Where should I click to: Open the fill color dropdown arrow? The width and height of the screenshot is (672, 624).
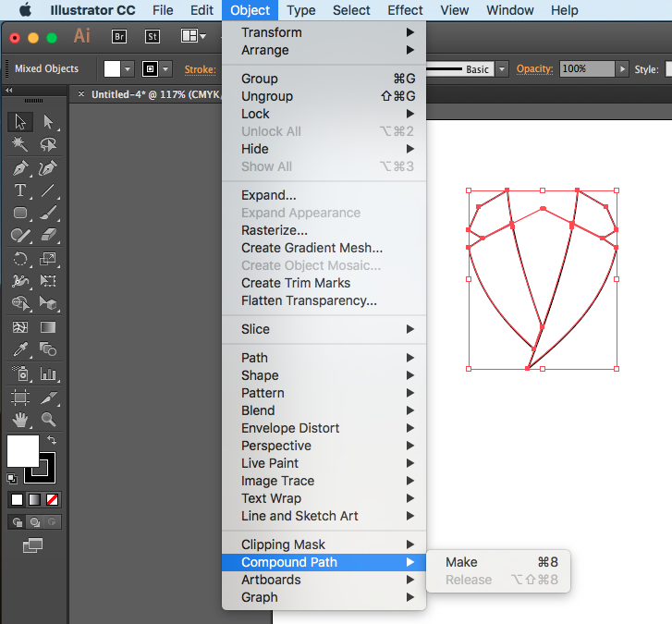point(128,69)
